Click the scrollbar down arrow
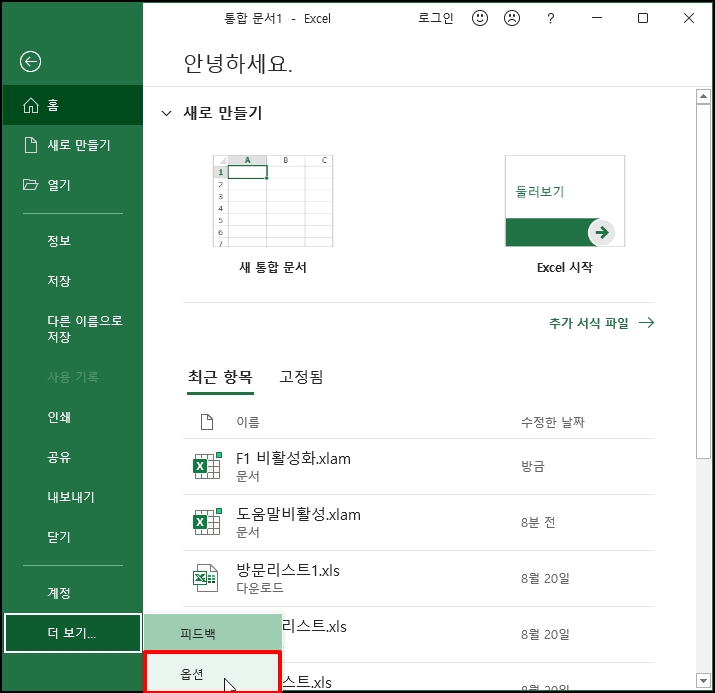This screenshot has height=693, width=715. (703, 680)
